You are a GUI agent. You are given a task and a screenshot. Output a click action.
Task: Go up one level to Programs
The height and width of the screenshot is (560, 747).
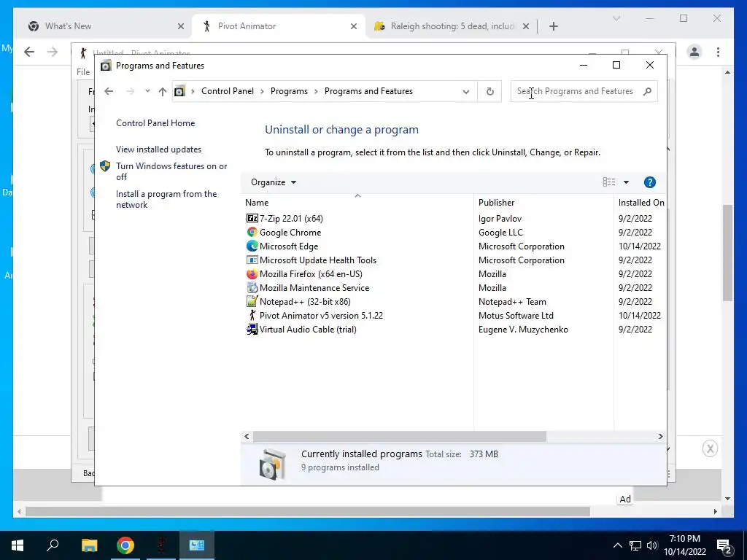tap(163, 91)
